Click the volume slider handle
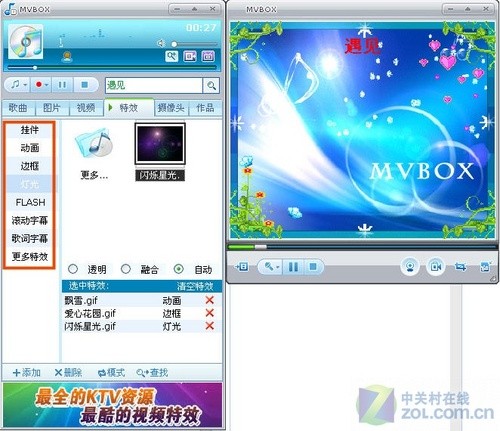The image size is (500, 431). coord(174,44)
